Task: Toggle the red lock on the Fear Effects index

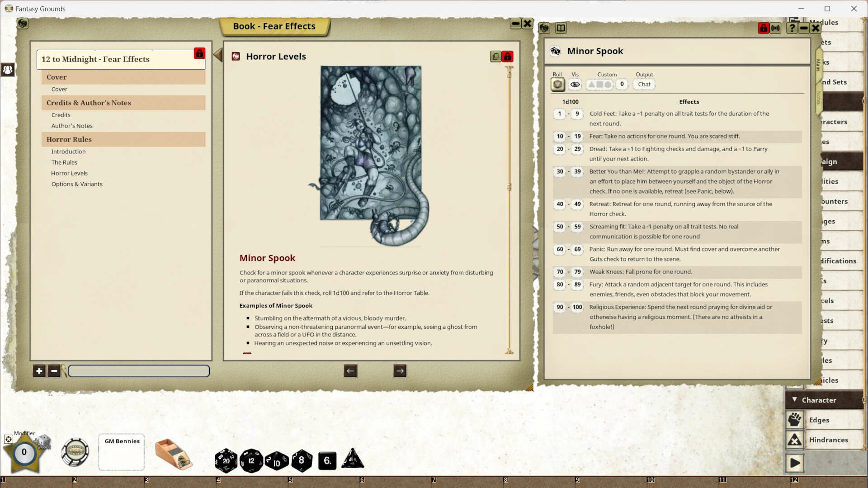Action: click(199, 53)
